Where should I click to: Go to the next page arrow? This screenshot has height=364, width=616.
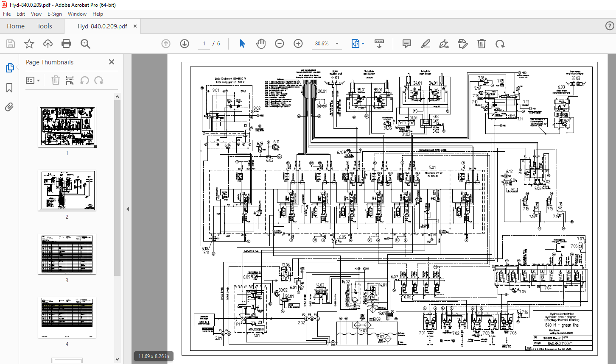coord(184,44)
